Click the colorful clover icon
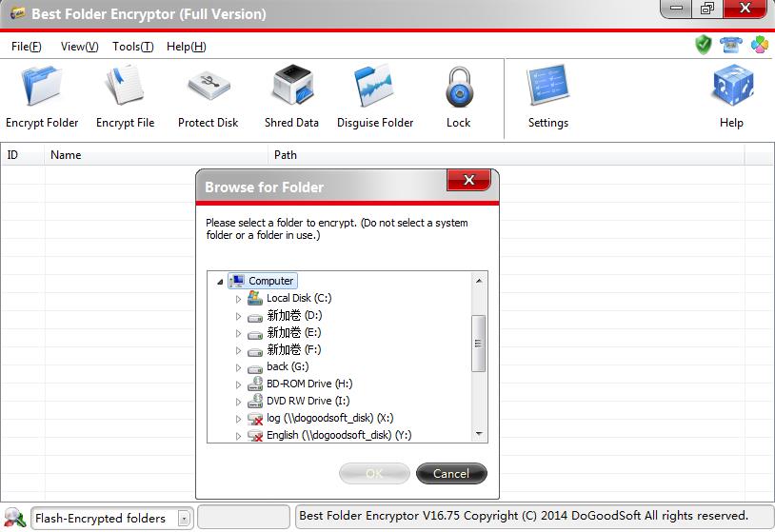775x532 pixels. 760,45
